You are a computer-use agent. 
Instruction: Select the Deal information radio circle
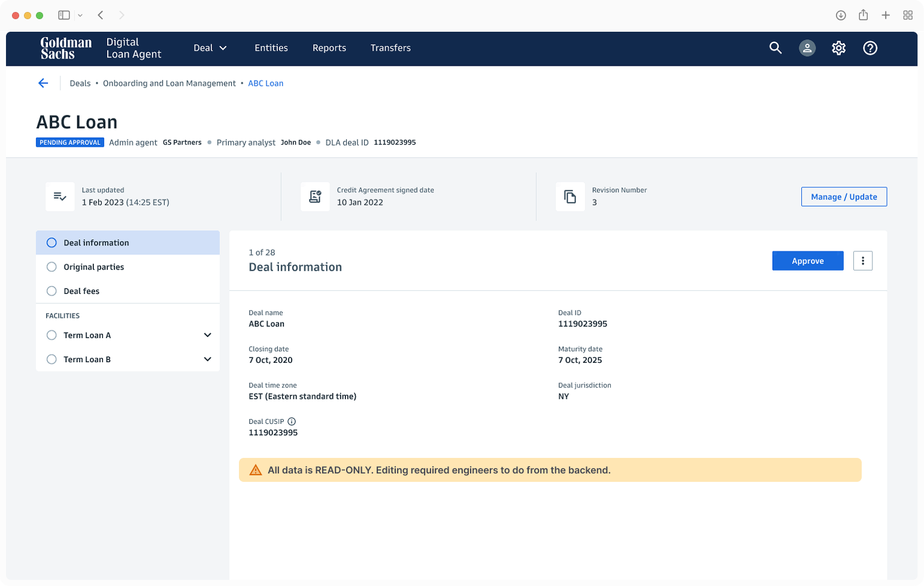coord(51,242)
